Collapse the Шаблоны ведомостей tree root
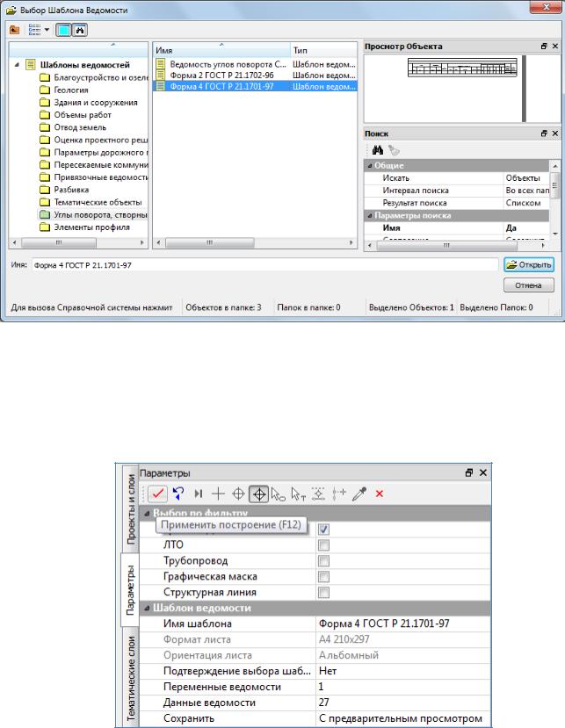Viewport: 565px width, 728px height. click(17, 65)
